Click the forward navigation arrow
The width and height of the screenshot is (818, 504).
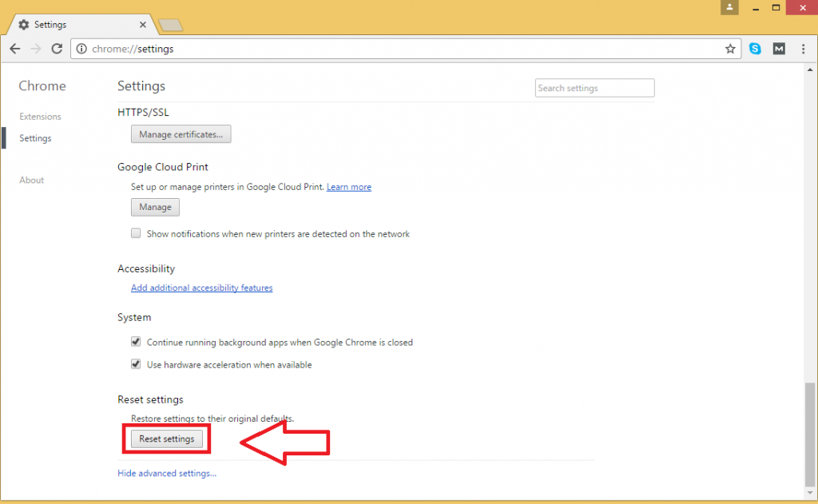point(36,49)
